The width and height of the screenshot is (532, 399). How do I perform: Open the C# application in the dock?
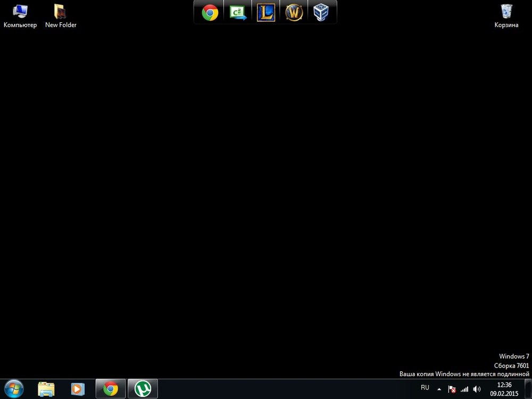238,12
